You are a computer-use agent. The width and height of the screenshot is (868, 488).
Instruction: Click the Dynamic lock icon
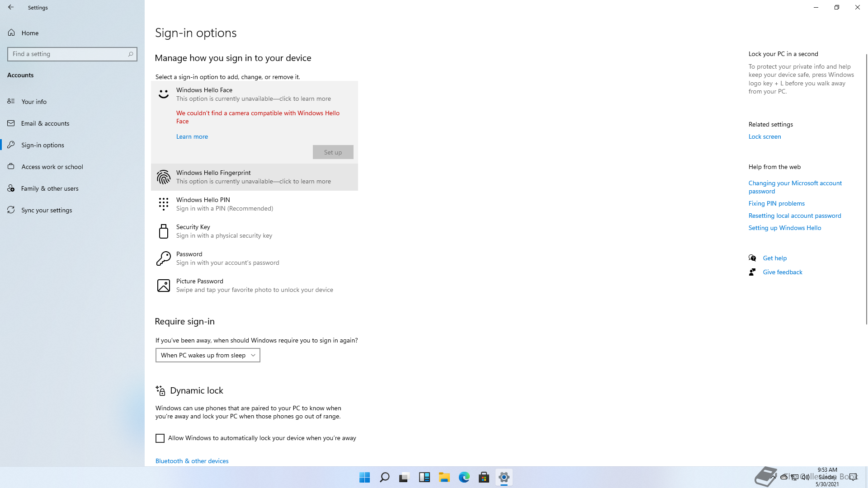coord(160,390)
